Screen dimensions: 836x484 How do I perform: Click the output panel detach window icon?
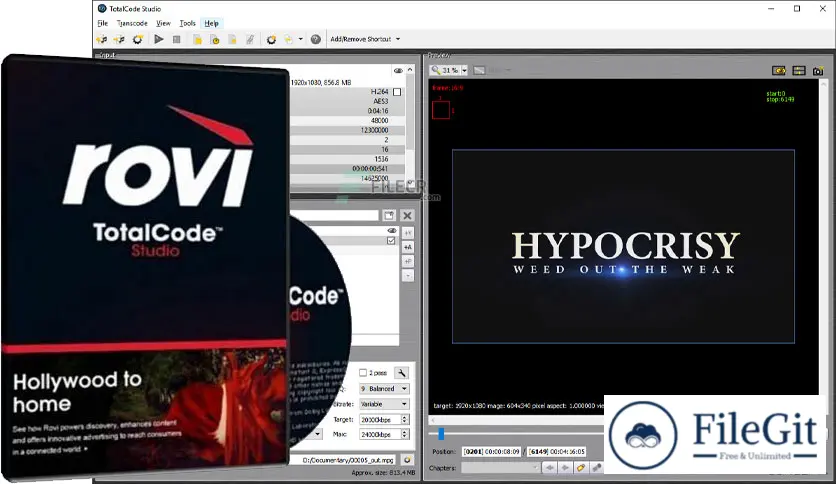[x=389, y=215]
